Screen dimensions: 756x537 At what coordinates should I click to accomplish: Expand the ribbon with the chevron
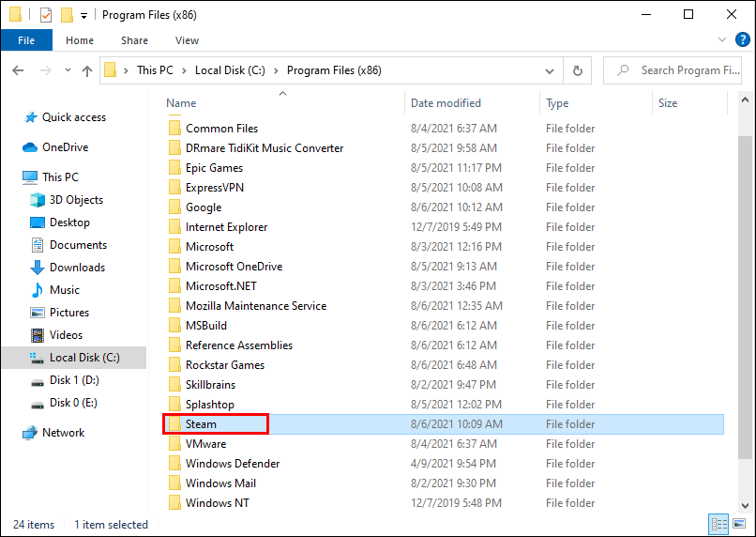click(x=722, y=39)
